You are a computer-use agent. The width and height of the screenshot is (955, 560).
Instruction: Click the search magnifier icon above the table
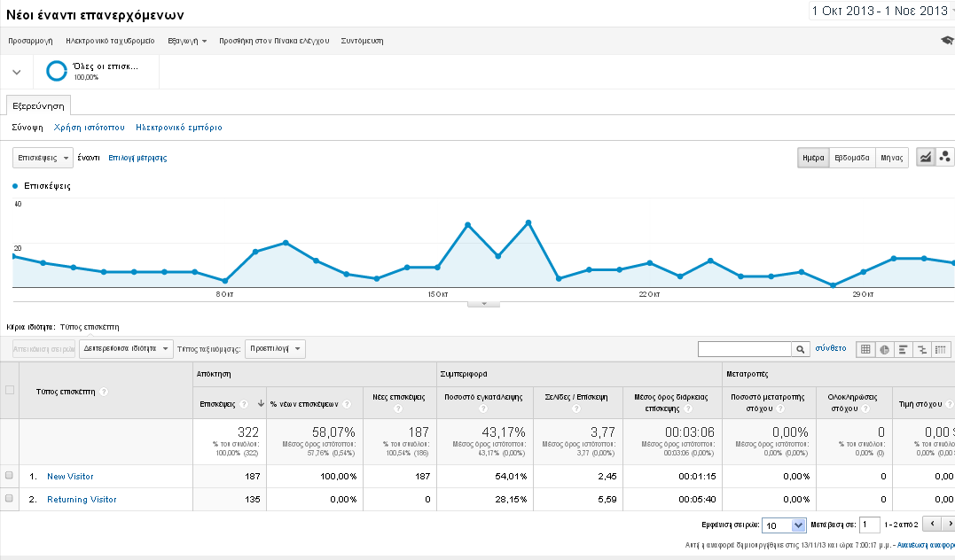(801, 349)
